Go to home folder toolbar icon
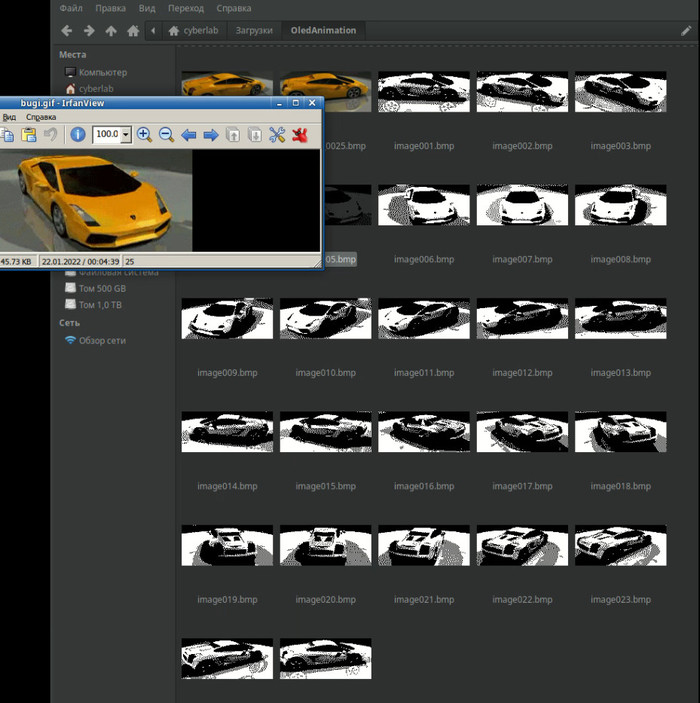This screenshot has height=703, width=700. click(133, 30)
